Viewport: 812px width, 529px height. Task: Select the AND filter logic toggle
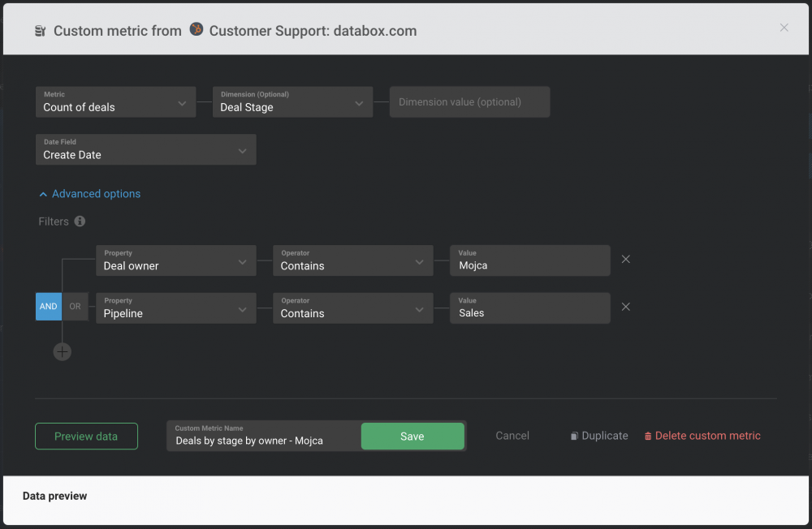coord(49,307)
